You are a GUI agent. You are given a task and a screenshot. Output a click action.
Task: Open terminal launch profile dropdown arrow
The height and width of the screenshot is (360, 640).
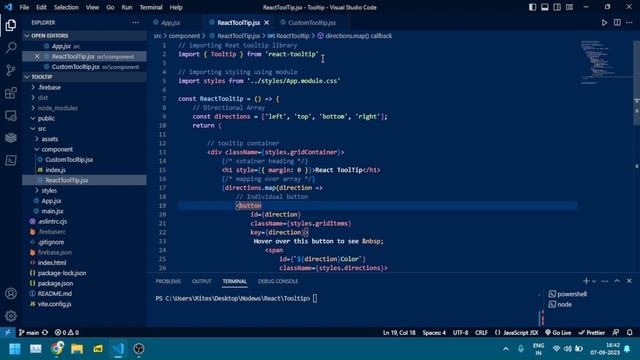(x=594, y=281)
